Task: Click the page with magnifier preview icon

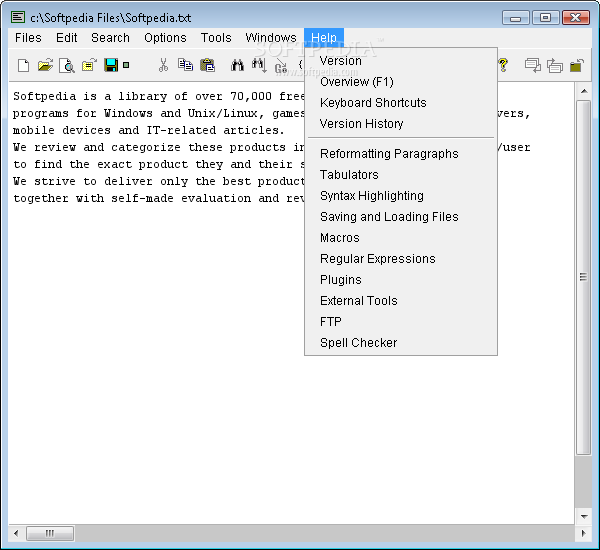Action: tap(67, 66)
